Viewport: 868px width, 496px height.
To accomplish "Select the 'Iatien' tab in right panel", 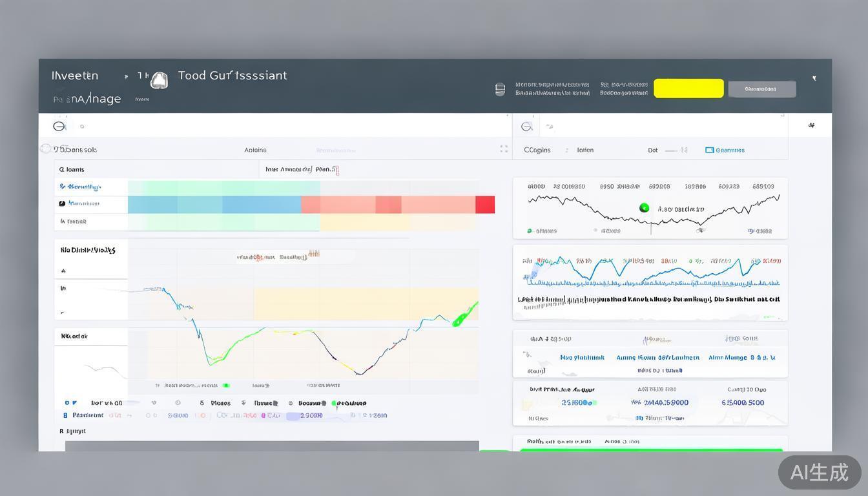I will pyautogui.click(x=585, y=150).
